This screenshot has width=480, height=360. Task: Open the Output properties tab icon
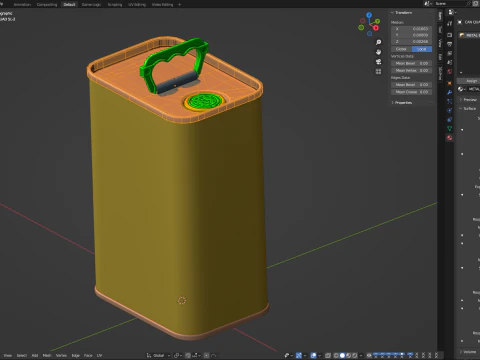(x=450, y=44)
